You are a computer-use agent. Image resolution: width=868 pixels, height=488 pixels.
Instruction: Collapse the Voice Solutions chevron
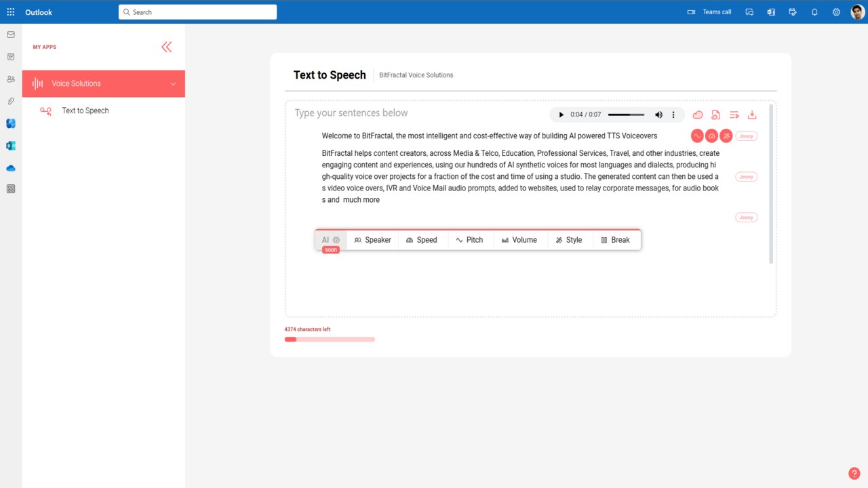[x=173, y=84]
